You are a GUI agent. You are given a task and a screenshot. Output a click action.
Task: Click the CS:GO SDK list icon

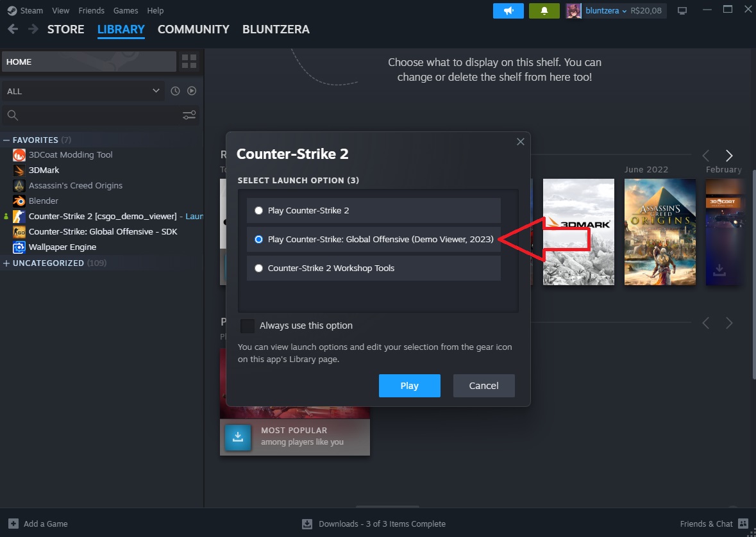[x=19, y=232]
